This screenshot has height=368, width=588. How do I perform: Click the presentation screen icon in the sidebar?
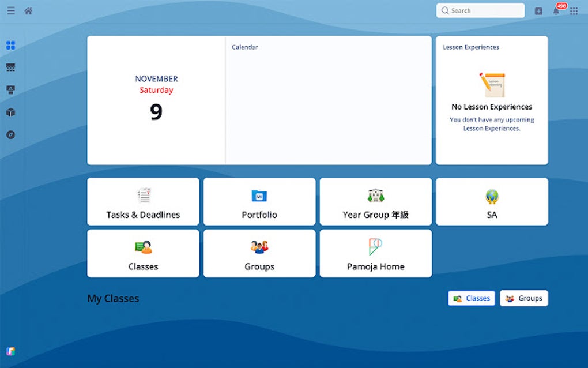click(x=10, y=89)
